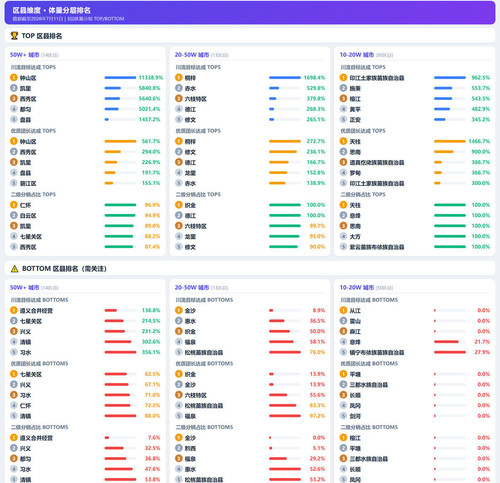Click the 七星关区 name on the 88.2% row

(31, 237)
